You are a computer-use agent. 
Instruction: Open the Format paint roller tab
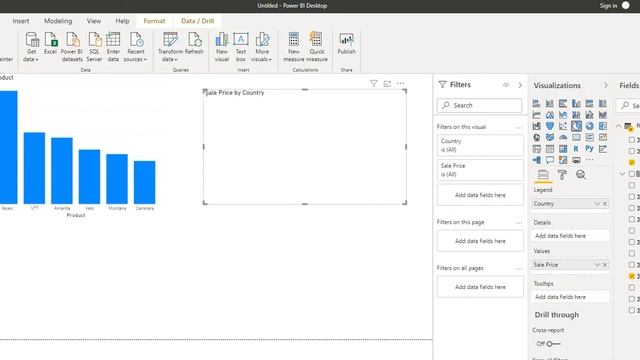coord(562,175)
